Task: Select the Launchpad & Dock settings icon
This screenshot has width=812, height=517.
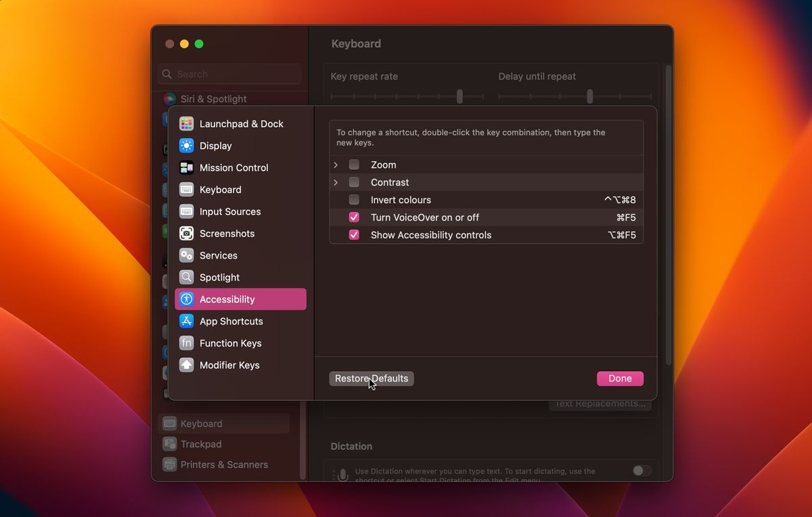Action: 241,124
